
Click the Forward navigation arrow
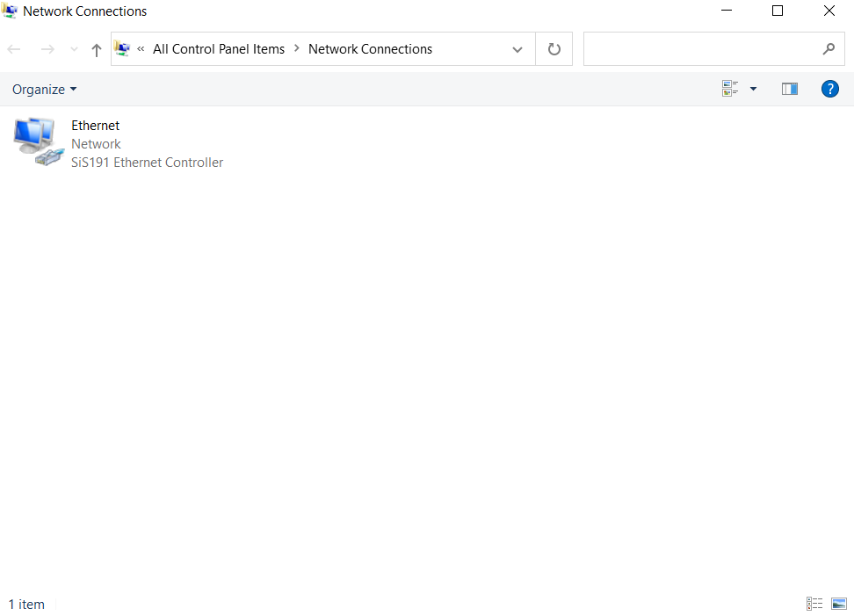[x=48, y=49]
